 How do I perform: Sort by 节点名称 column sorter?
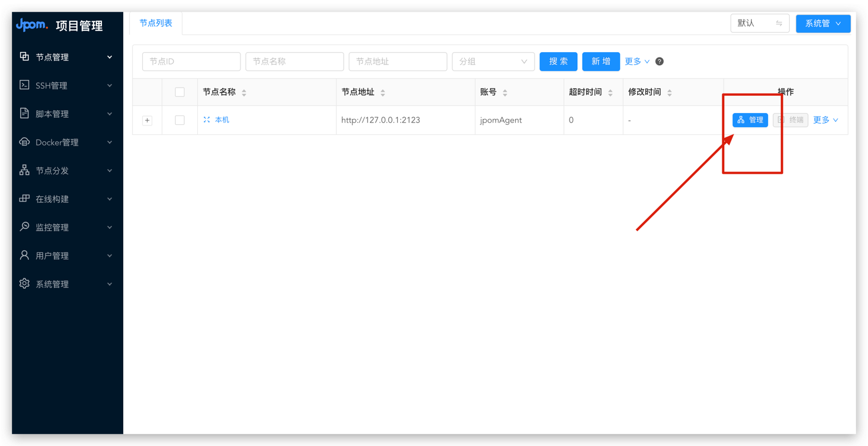(244, 93)
